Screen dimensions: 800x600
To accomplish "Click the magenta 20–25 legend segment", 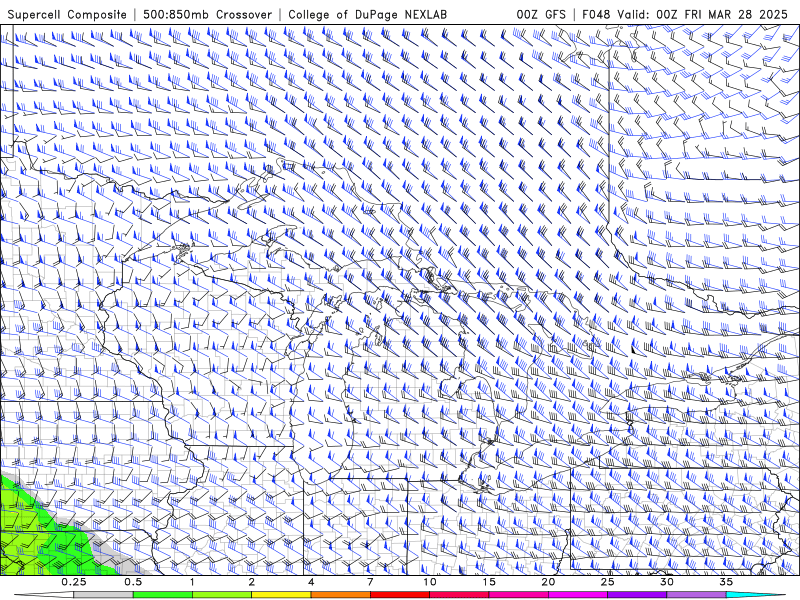I will [x=578, y=595].
